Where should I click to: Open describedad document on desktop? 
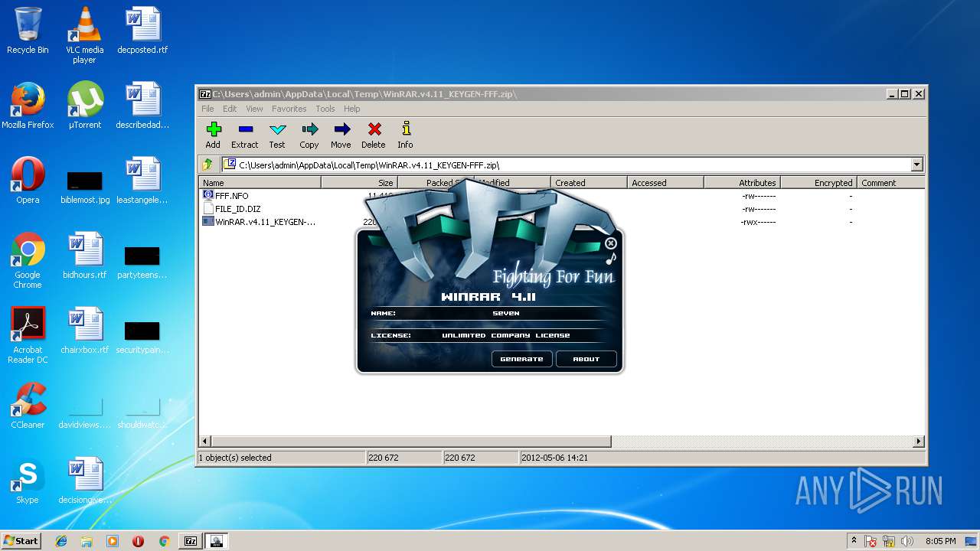pyautogui.click(x=142, y=106)
